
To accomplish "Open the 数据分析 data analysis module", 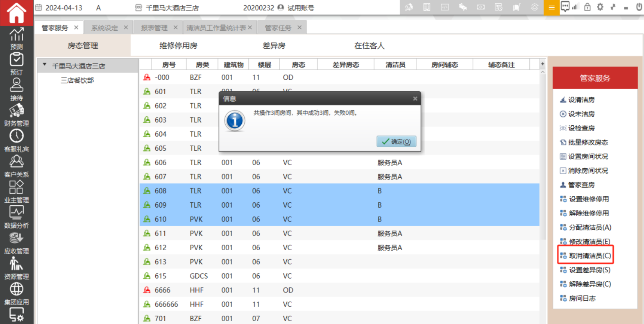I will 16,217.
